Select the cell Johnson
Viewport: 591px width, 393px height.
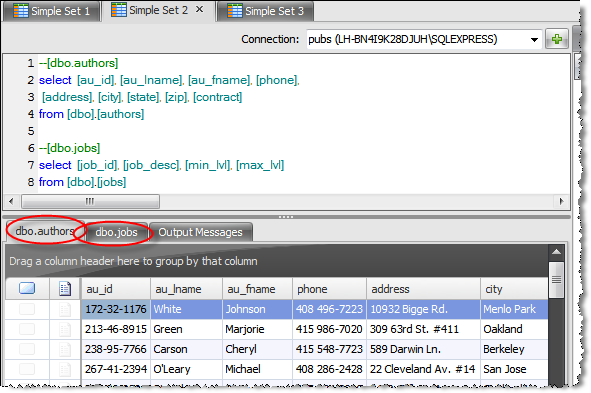257,309
